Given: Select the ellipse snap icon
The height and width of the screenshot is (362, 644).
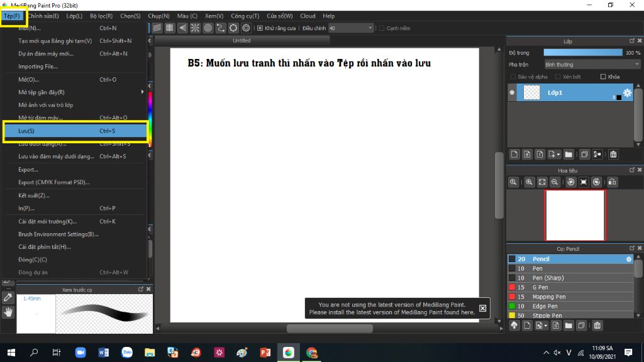Looking at the screenshot, I should click(233, 28).
